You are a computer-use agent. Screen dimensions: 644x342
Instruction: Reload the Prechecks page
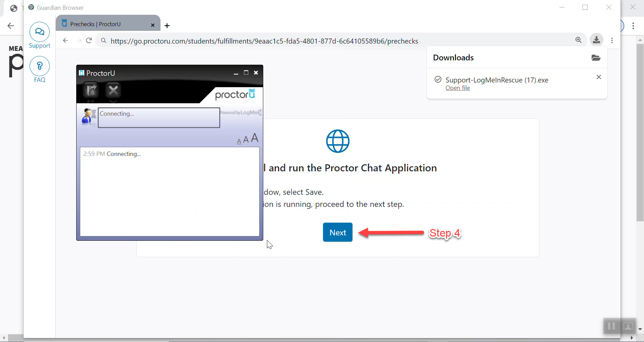89,41
